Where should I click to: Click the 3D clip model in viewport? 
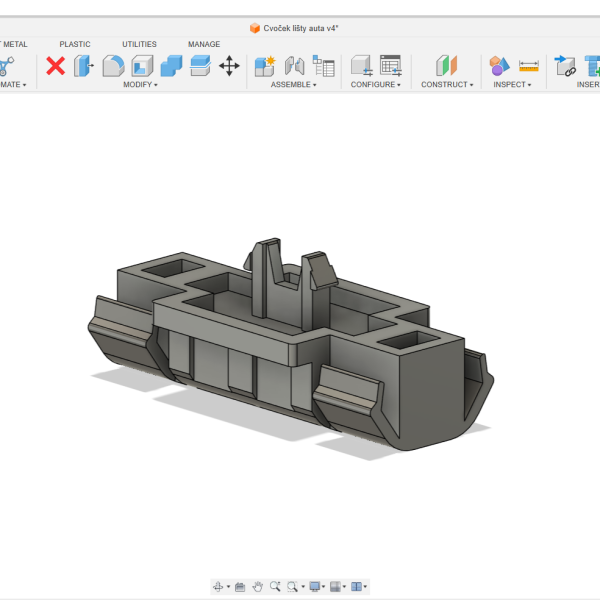(291, 344)
